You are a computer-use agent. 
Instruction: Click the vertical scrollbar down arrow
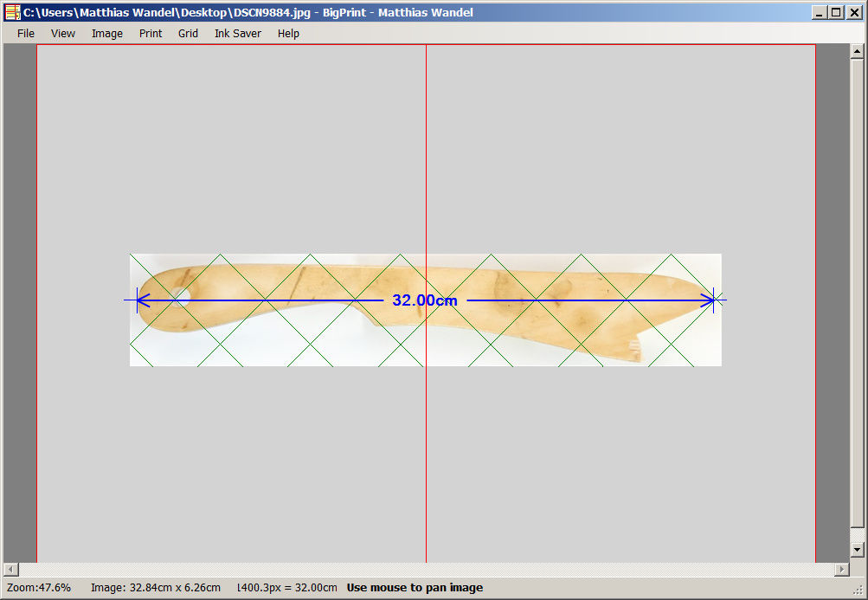click(x=858, y=550)
